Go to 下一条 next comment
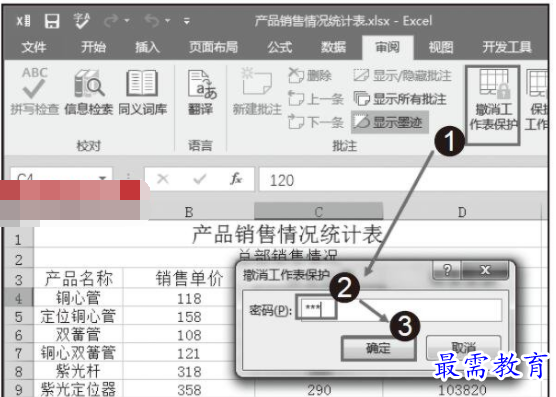The height and width of the screenshot is (397, 556). (316, 123)
